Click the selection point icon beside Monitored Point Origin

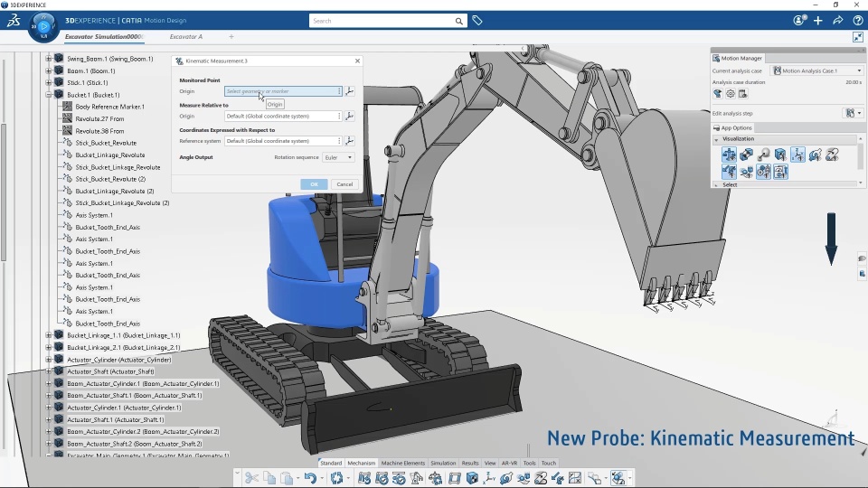pyautogui.click(x=349, y=91)
